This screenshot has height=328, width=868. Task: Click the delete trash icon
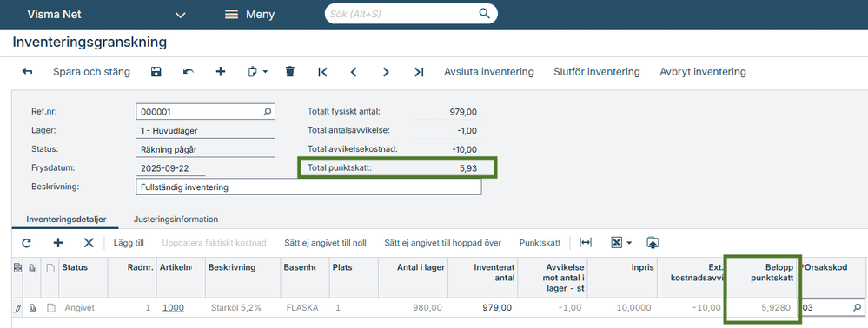[290, 72]
